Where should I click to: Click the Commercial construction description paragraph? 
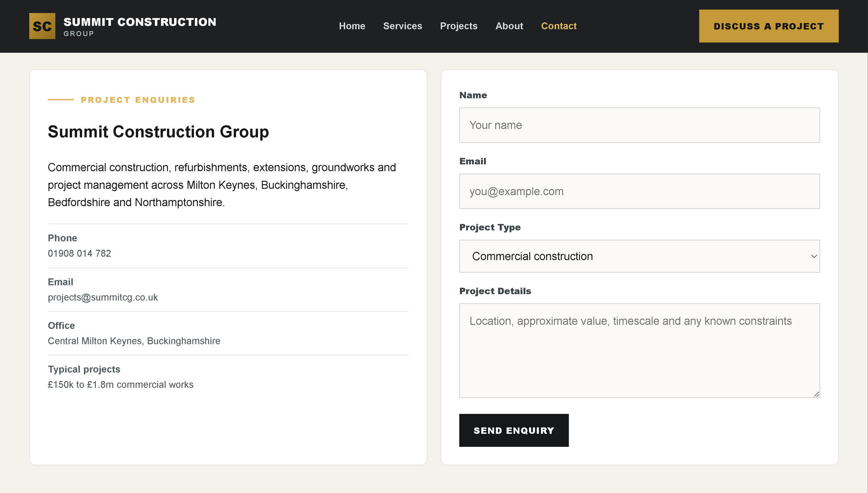222,185
